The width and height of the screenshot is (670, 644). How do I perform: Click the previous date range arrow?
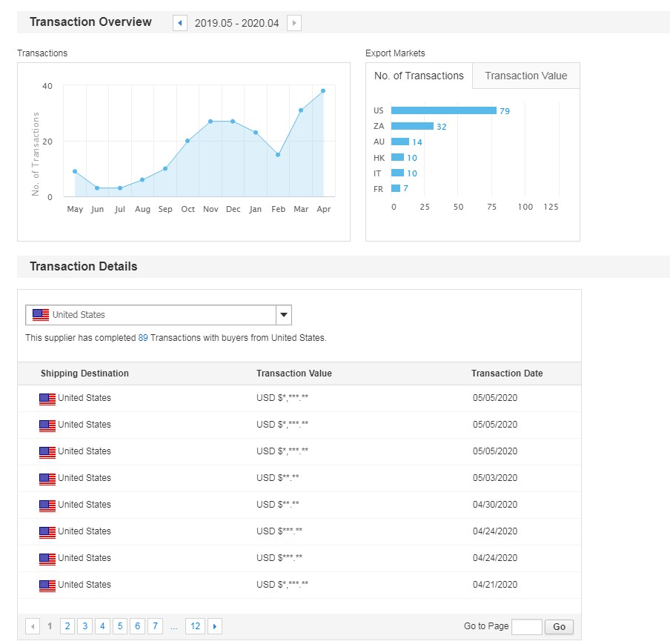(x=180, y=23)
